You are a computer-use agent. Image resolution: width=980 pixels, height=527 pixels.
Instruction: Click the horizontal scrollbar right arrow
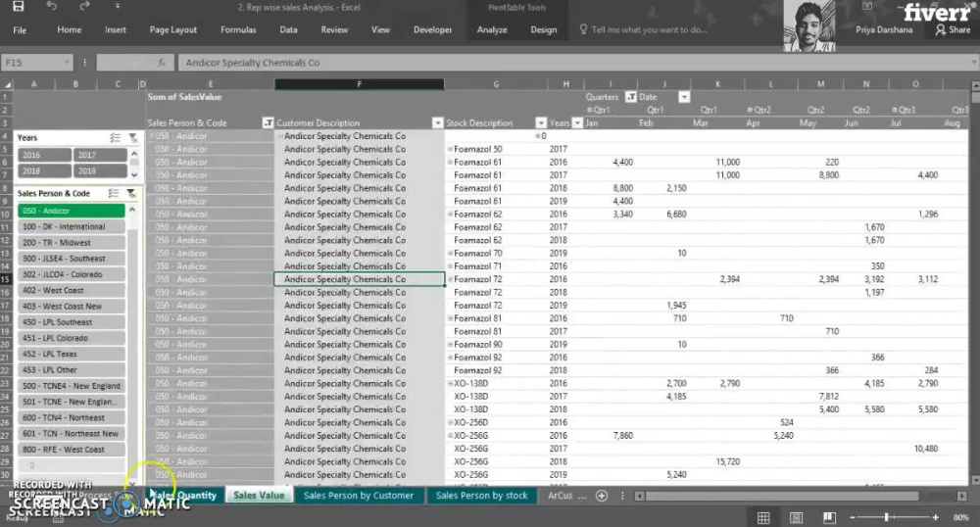(x=962, y=496)
